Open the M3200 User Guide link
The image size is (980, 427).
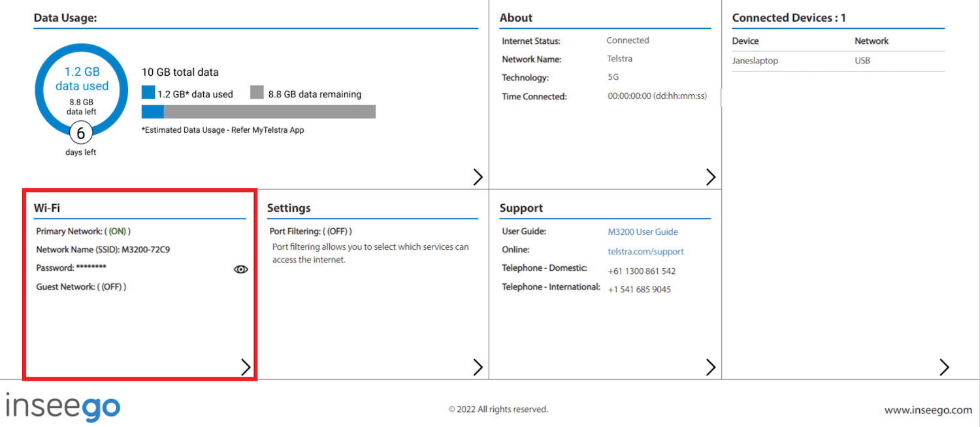[x=642, y=232]
